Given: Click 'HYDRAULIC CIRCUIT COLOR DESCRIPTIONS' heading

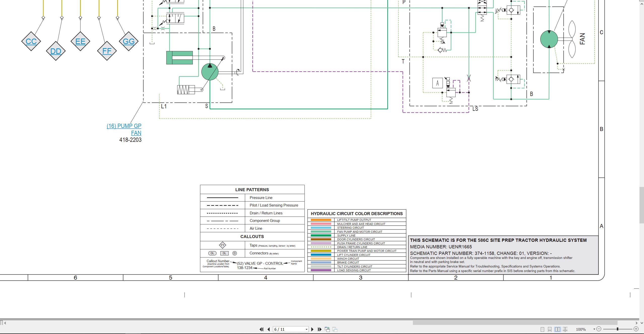Looking at the screenshot, I should (357, 214).
